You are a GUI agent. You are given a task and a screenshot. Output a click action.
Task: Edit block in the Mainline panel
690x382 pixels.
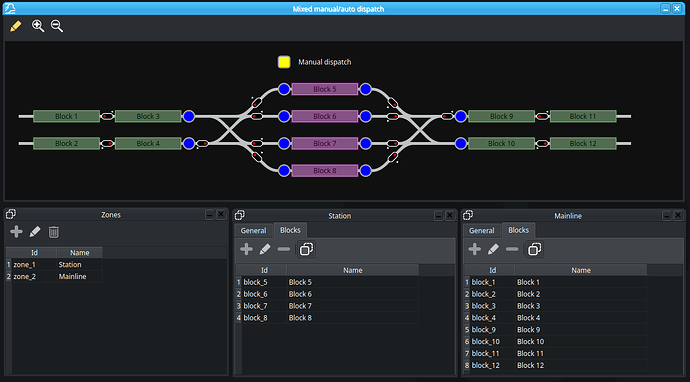(x=493, y=250)
